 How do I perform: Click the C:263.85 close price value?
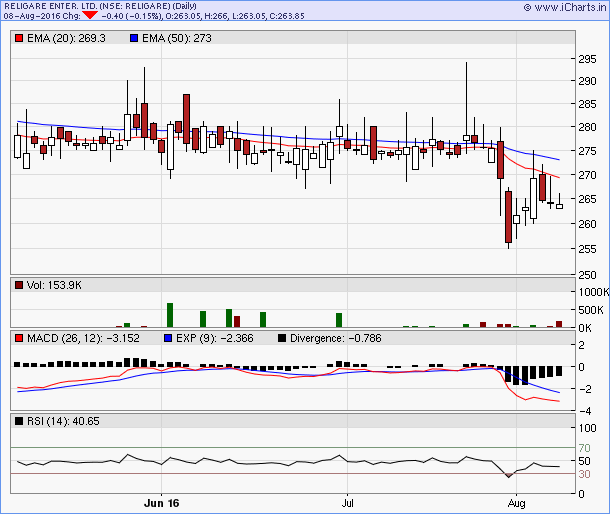point(288,16)
